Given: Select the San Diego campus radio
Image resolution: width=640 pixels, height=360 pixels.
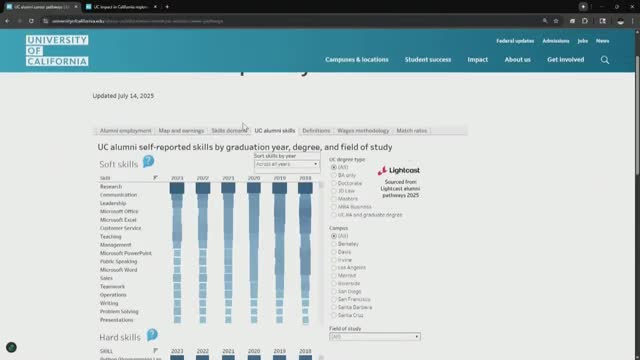Looking at the screenshot, I should 334,291.
